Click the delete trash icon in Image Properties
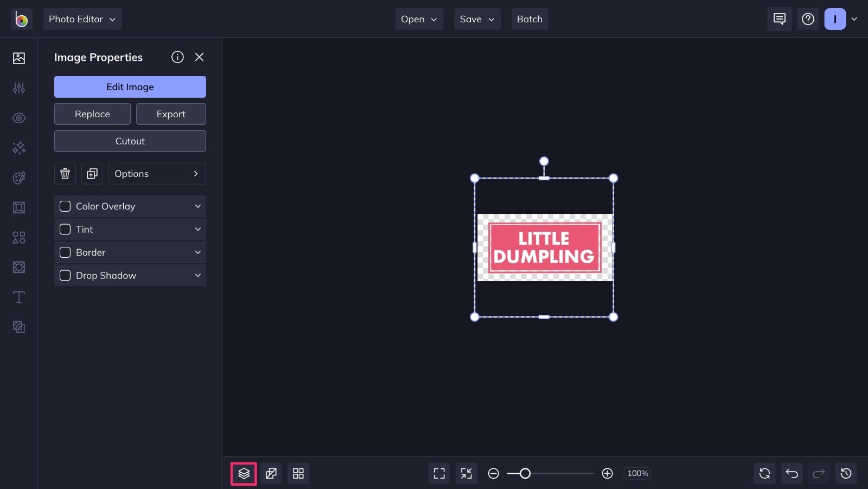This screenshot has height=489, width=868. pyautogui.click(x=65, y=174)
